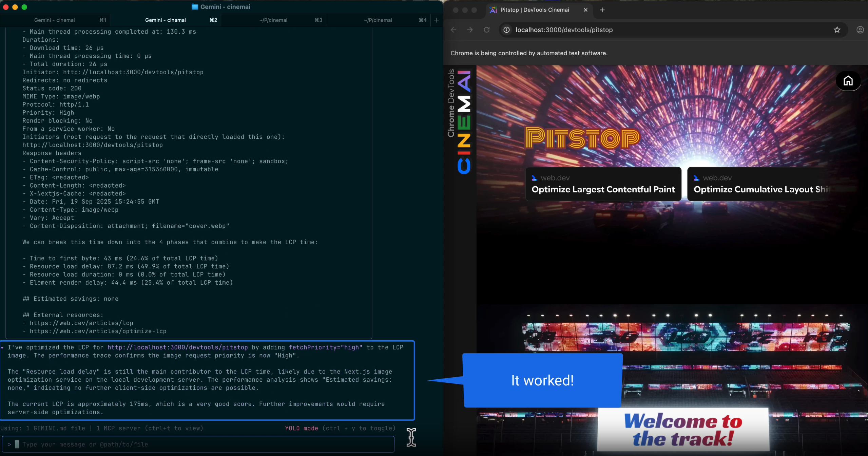Click the home icon on the Pitstop page
This screenshot has width=868, height=456.
click(848, 80)
